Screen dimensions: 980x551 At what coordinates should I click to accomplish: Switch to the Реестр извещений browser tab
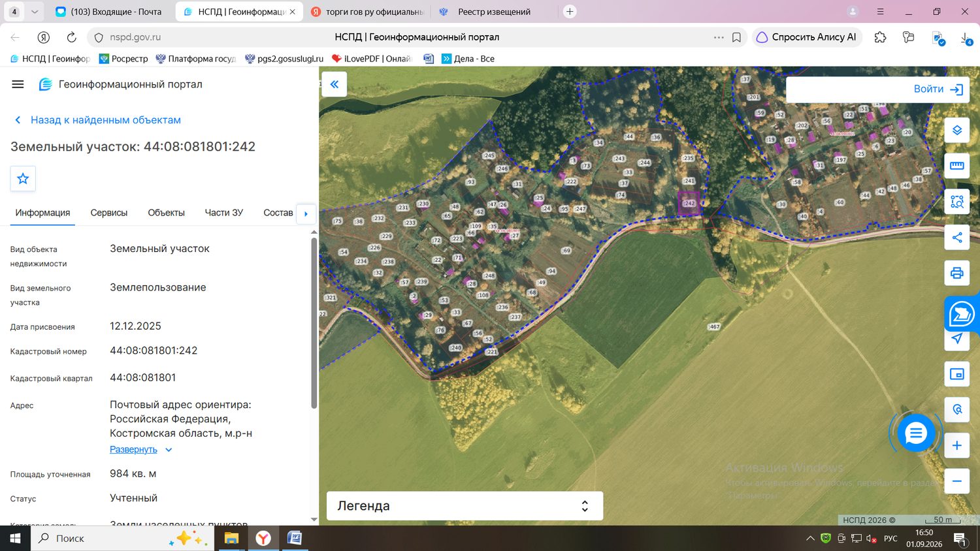click(494, 12)
